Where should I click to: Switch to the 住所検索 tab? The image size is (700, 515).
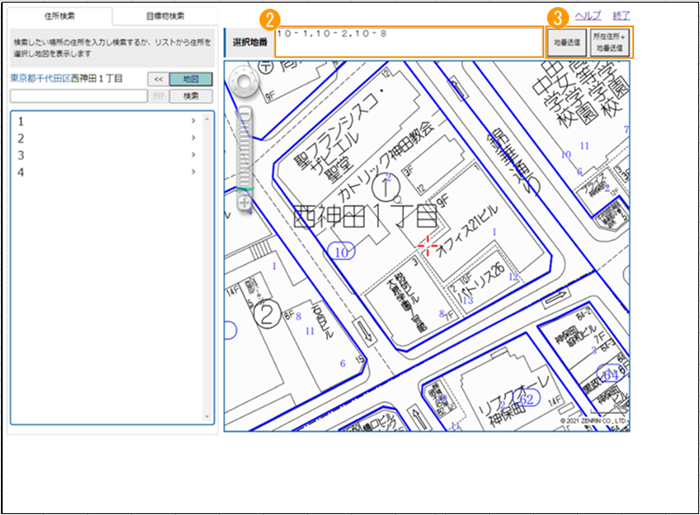point(59,17)
